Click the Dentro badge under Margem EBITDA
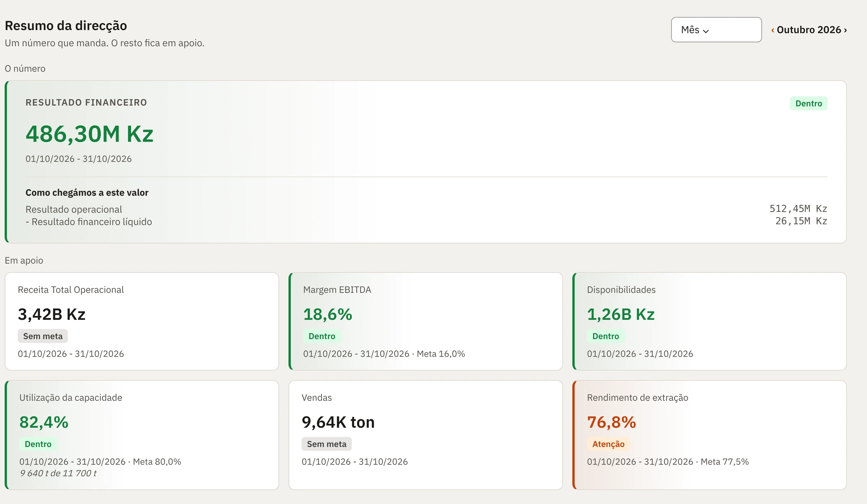This screenshot has height=504, width=867. tap(322, 336)
